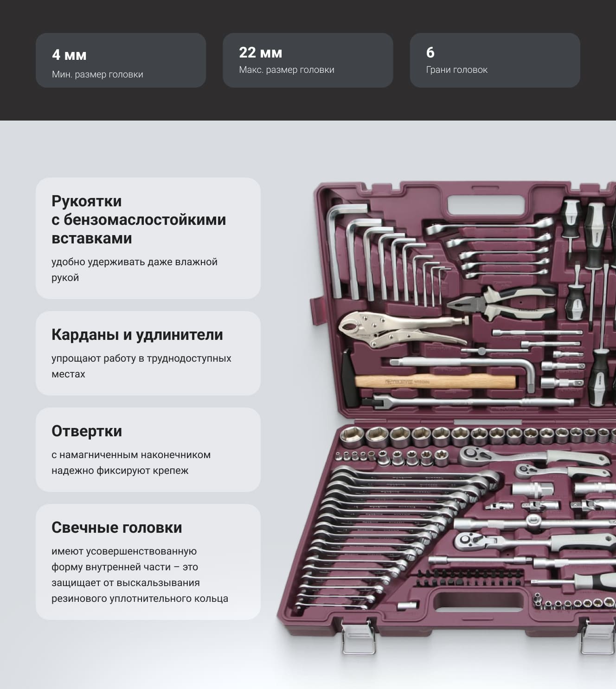Screen dimensions: 616x689
Task: Click the left metal latch of the case
Action: (x=358, y=637)
